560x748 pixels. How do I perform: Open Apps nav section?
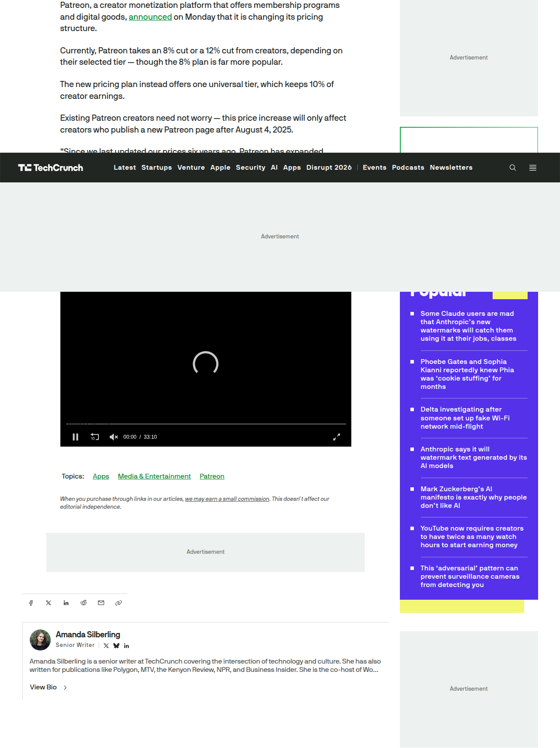tap(292, 168)
